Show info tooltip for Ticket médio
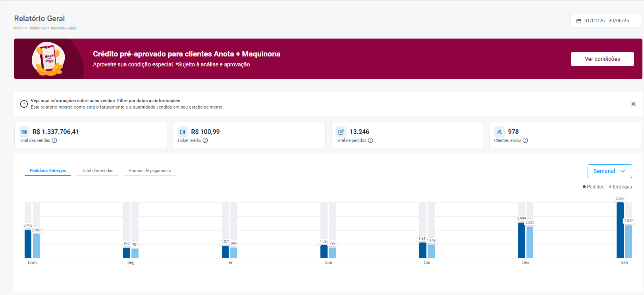Image resolution: width=644 pixels, height=295 pixels. (x=205, y=140)
